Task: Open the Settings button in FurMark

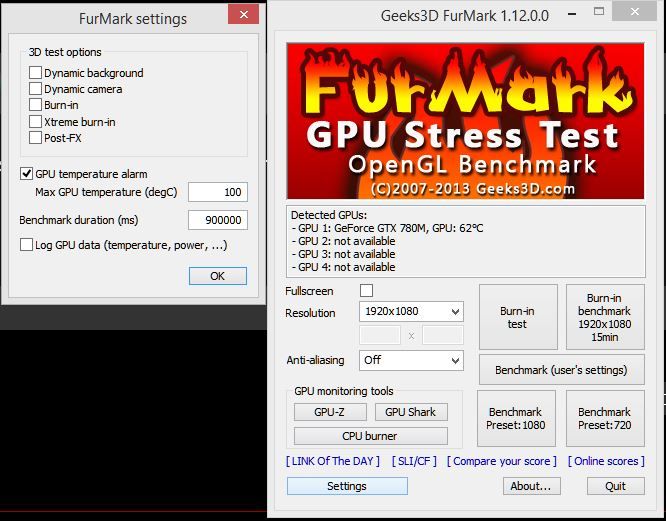Action: click(347, 486)
